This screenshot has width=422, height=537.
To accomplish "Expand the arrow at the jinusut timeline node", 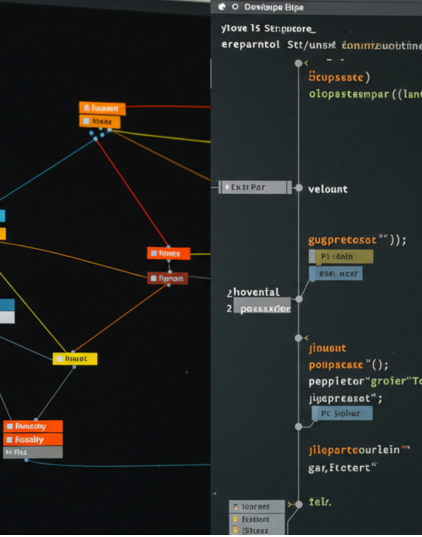I will click(x=306, y=338).
